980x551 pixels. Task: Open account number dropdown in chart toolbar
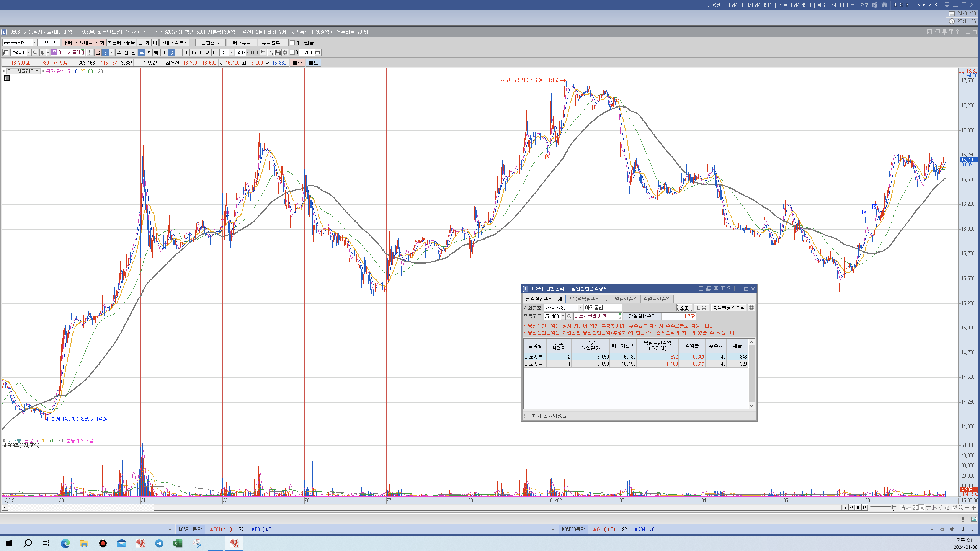coord(34,43)
